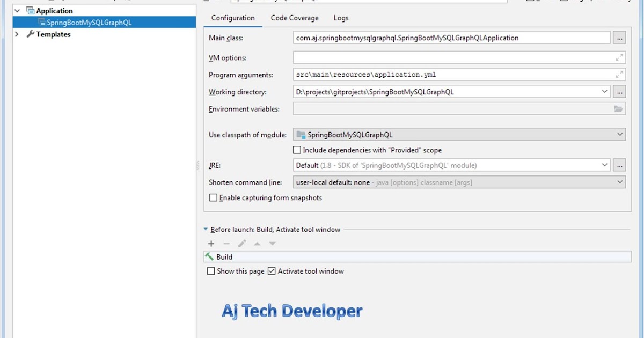Move before launch task up
The image size is (644, 338).
(257, 244)
